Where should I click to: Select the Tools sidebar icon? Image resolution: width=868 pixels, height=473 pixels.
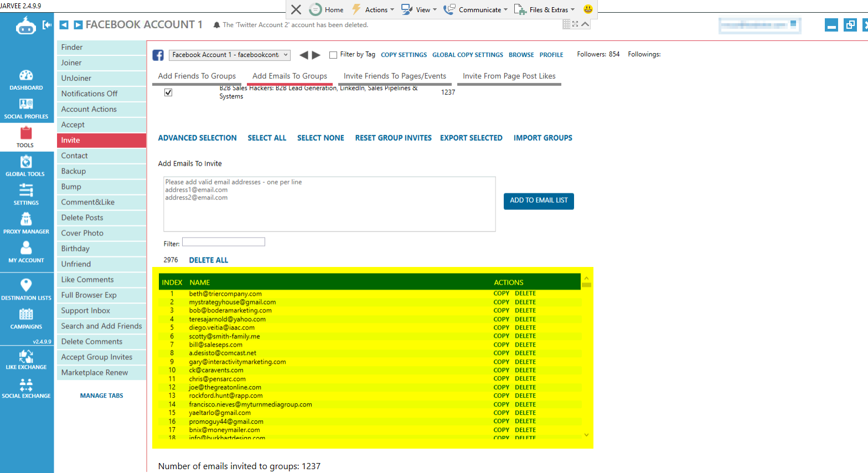(x=26, y=137)
